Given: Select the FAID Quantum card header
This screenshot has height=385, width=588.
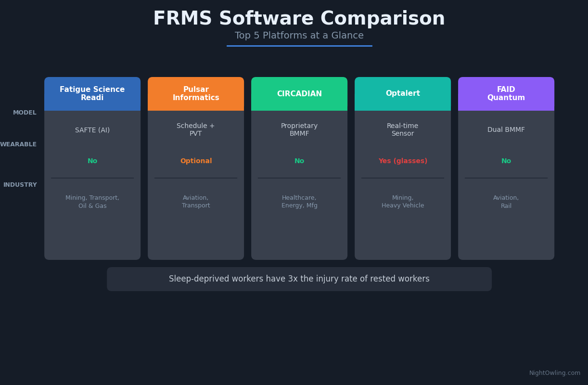Looking at the screenshot, I should point(506,94).
